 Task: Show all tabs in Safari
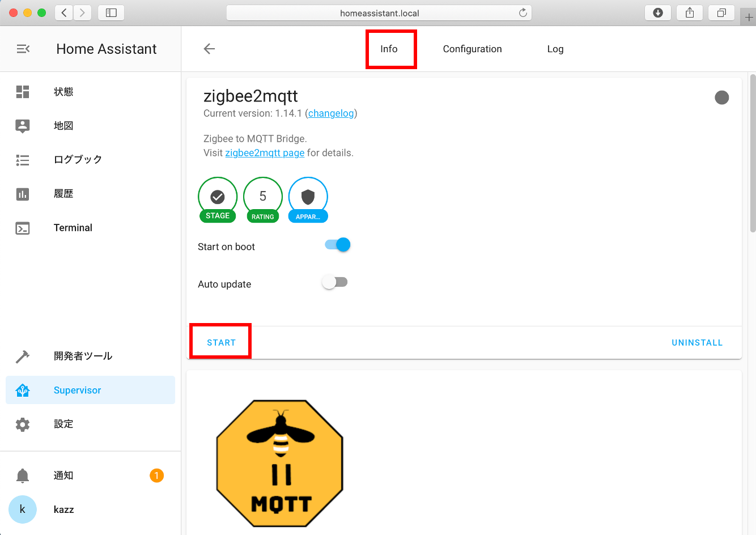[721, 12]
